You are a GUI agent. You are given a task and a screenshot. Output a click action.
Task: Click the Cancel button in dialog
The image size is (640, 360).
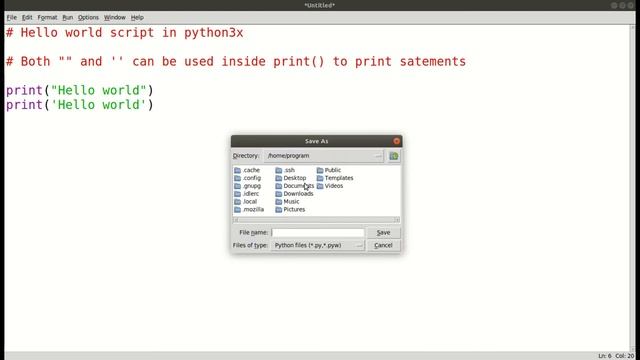383,245
